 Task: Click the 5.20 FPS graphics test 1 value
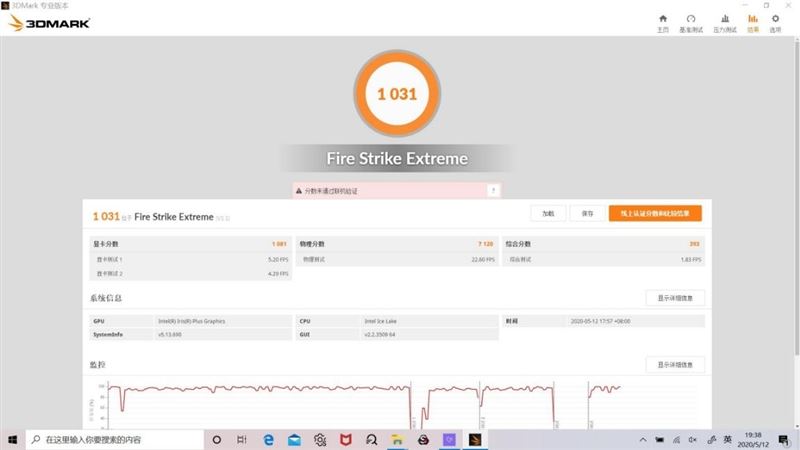[x=278, y=260]
